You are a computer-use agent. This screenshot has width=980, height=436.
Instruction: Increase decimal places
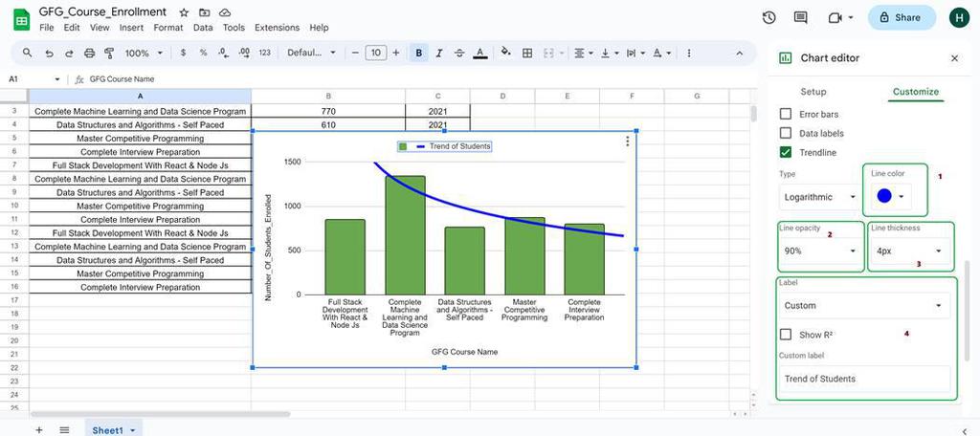[x=244, y=54]
